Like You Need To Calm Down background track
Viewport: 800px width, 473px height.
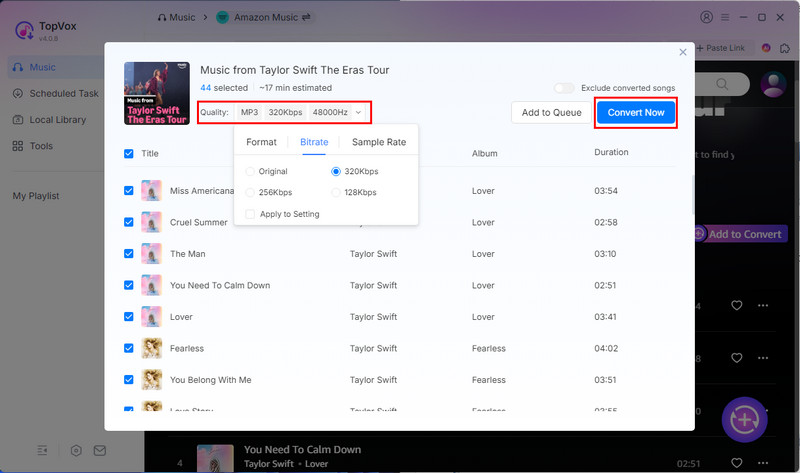coord(736,463)
